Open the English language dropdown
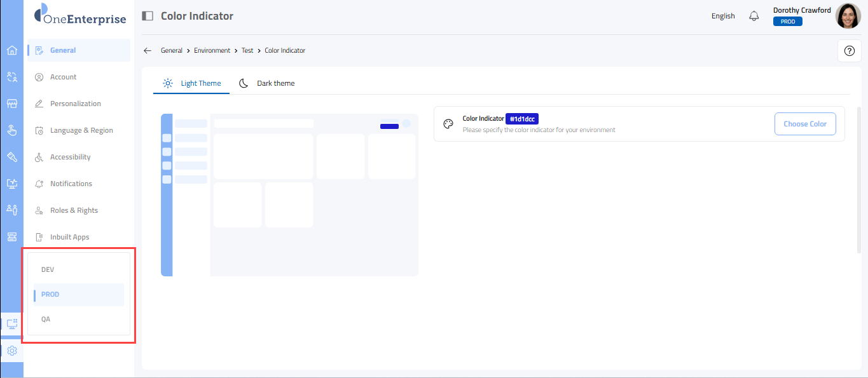Screen dimensions: 868x378 coord(723,16)
